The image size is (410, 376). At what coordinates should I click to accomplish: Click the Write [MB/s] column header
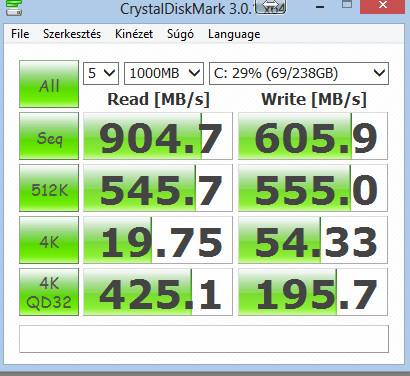pyautogui.click(x=314, y=99)
